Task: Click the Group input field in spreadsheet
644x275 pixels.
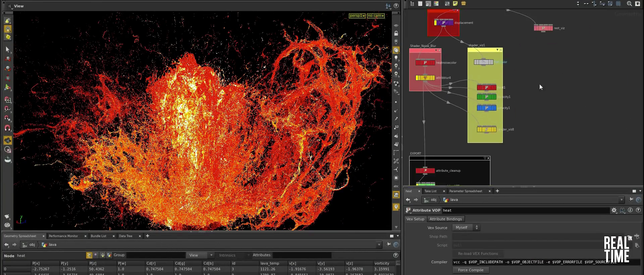Action: coord(156,255)
